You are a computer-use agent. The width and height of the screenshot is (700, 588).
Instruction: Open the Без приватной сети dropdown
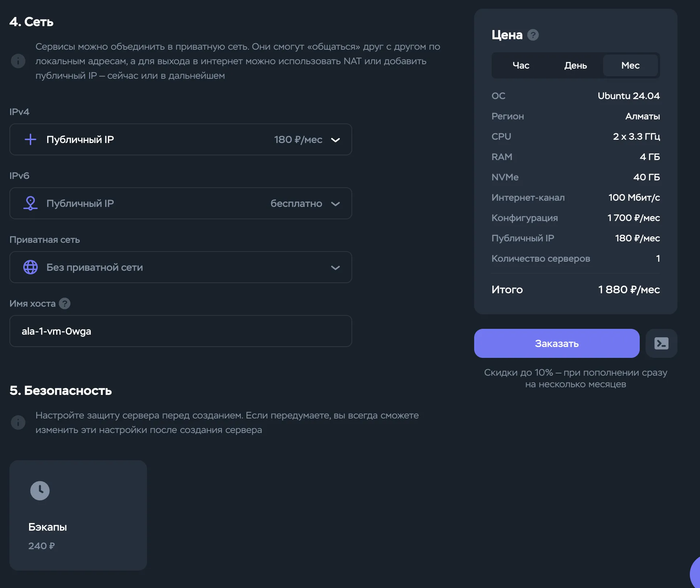[335, 268]
